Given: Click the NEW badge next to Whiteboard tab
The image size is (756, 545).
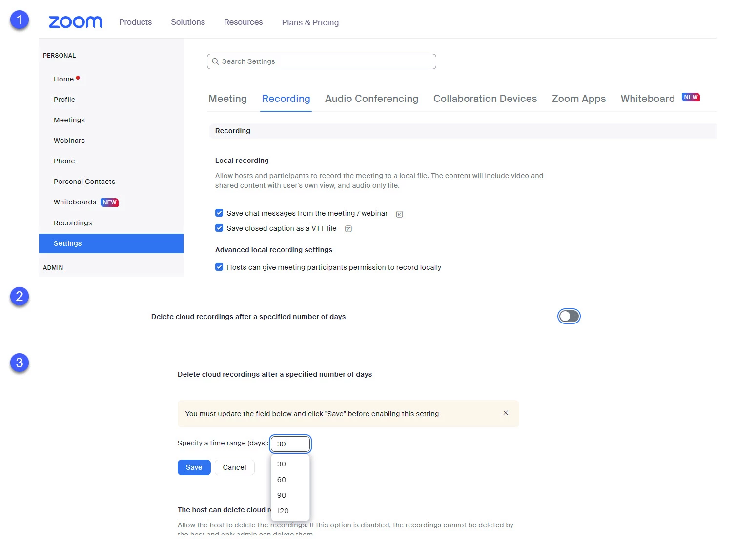Looking at the screenshot, I should coord(691,97).
